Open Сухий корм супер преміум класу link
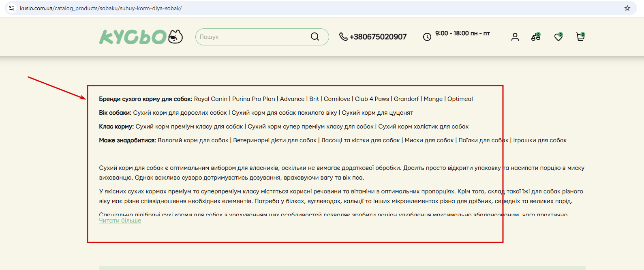 click(310, 126)
